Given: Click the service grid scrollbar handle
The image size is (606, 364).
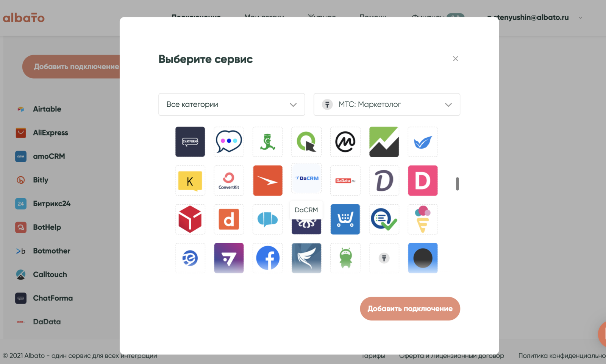Looking at the screenshot, I should point(457,184).
